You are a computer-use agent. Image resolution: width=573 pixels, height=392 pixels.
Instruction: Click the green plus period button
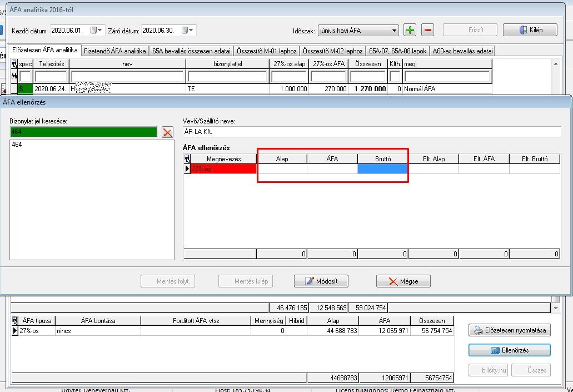pos(410,30)
